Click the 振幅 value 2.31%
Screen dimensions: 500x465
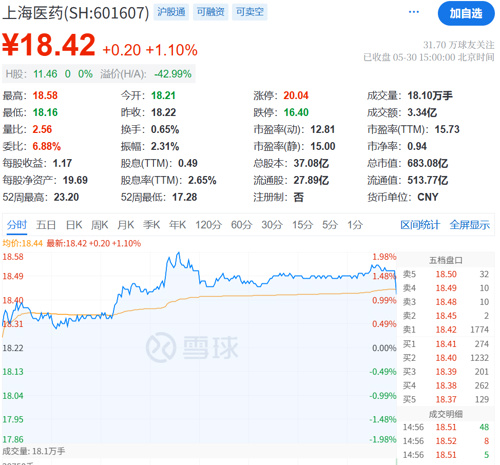pos(165,146)
